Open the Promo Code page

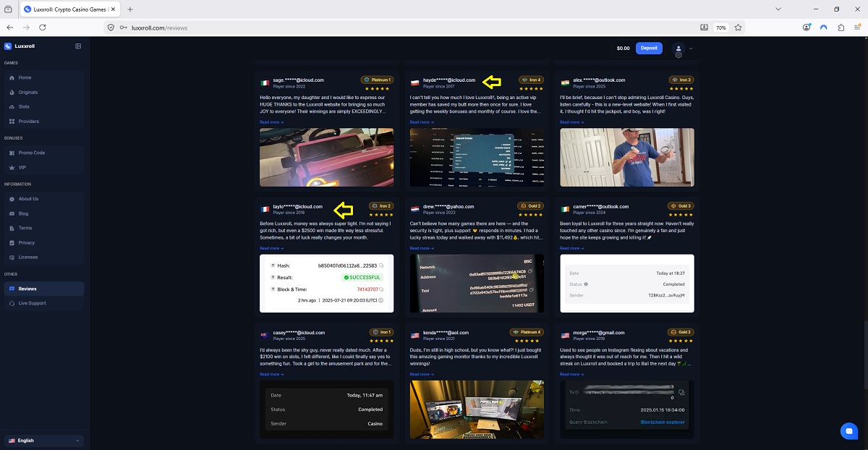(x=43, y=153)
